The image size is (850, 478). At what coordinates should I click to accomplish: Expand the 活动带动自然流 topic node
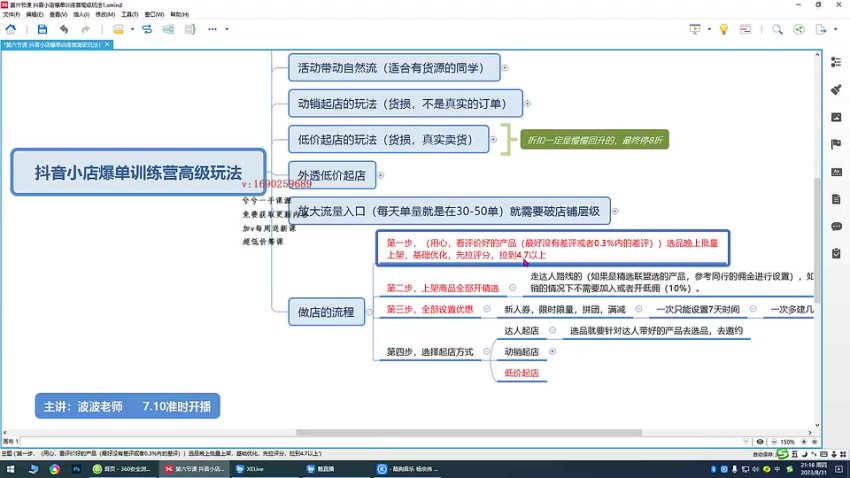[505, 68]
